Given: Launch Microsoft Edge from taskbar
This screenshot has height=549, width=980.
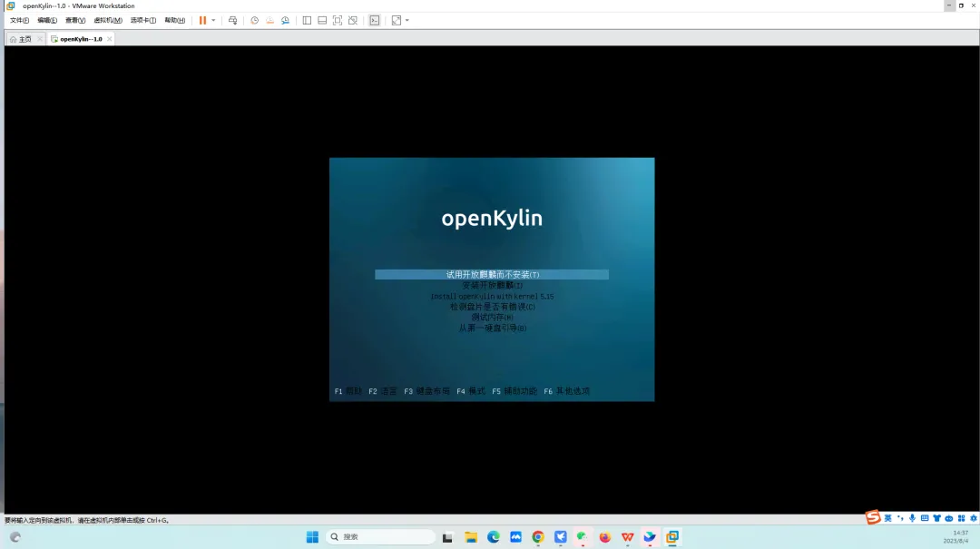Looking at the screenshot, I should coord(493,537).
